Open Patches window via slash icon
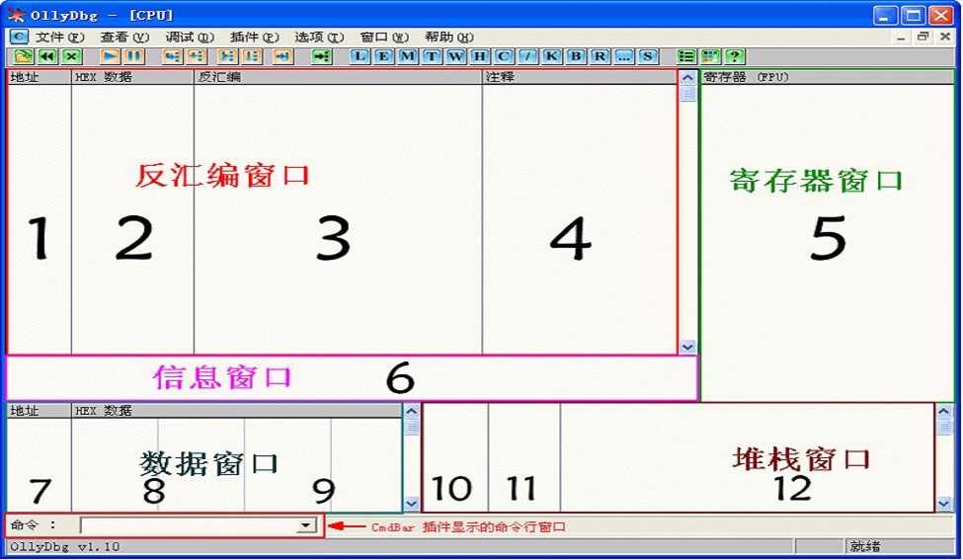 (x=527, y=56)
